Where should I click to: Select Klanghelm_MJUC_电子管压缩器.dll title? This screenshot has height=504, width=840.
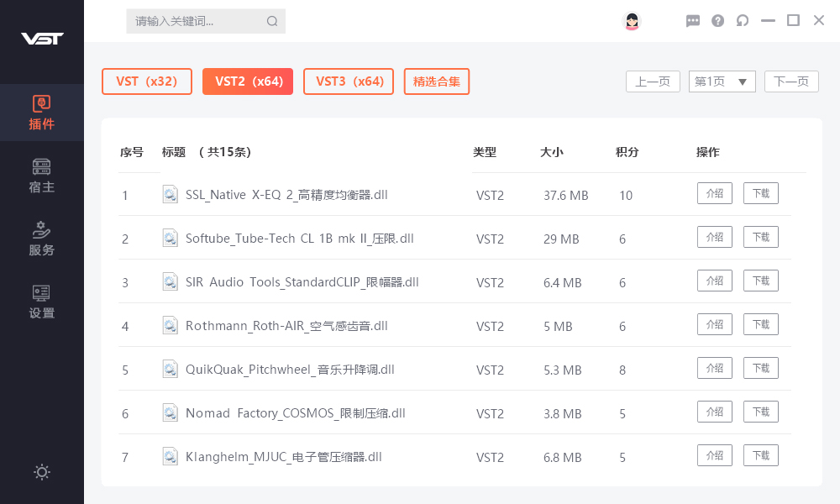tap(284, 457)
